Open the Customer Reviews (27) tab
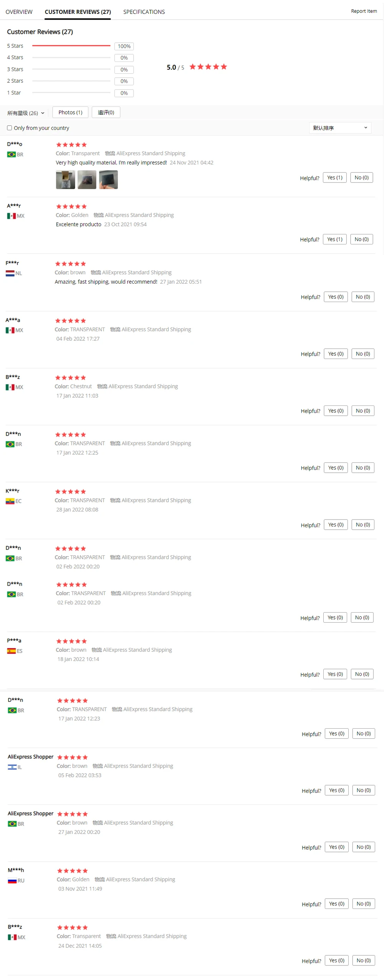384x980 pixels. tap(78, 12)
